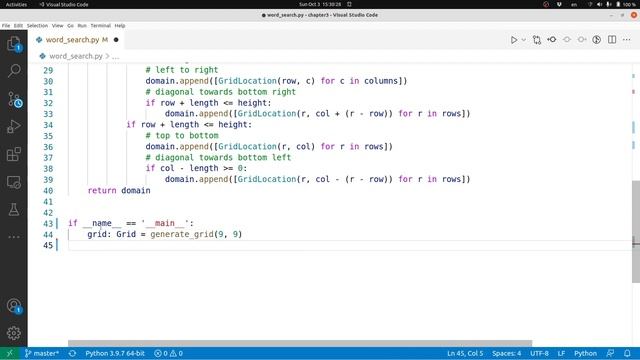Click the go to next commit icon
Screen dimensions: 640x360
582,40
